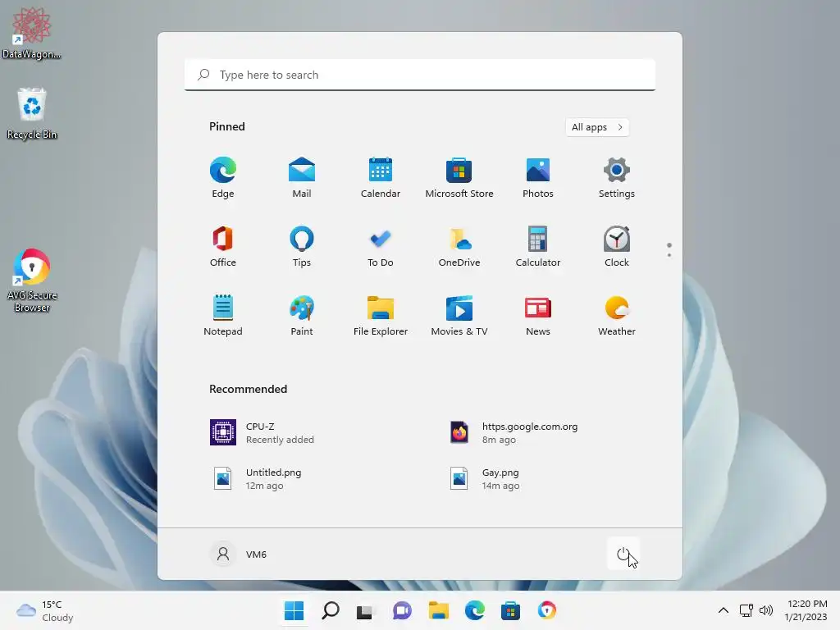Screen dimensions: 840x630
Task: Open the Paint app
Action: tap(302, 316)
